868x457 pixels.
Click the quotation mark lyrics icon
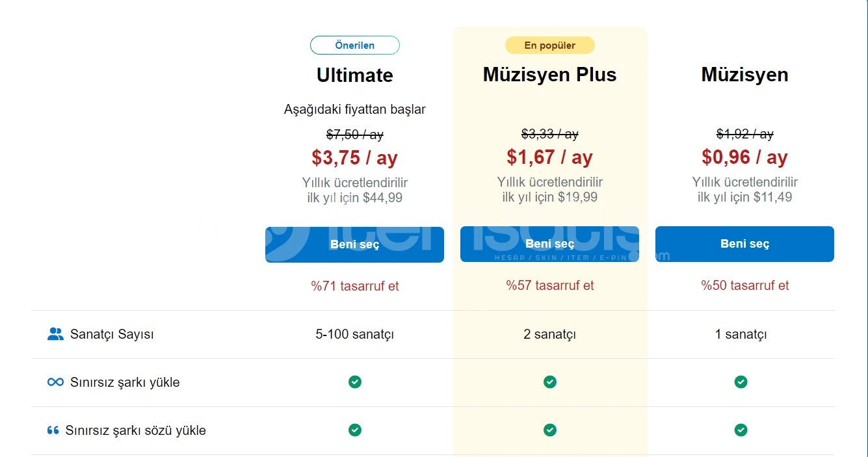(x=53, y=430)
